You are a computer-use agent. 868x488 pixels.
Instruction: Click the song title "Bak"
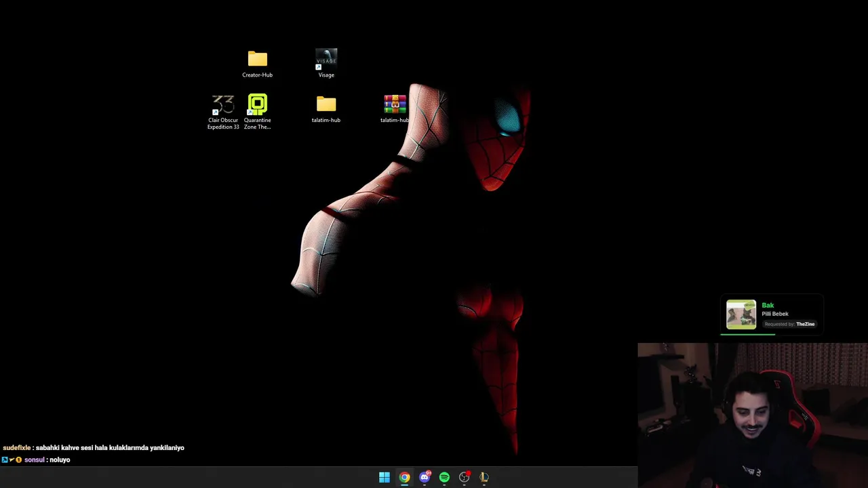tap(768, 305)
